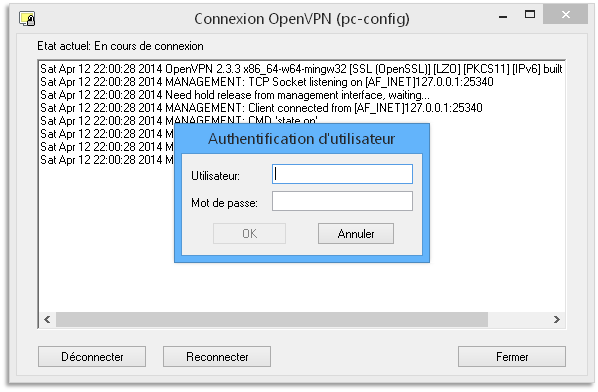Select the 'Need hold release' log line

tap(235, 95)
